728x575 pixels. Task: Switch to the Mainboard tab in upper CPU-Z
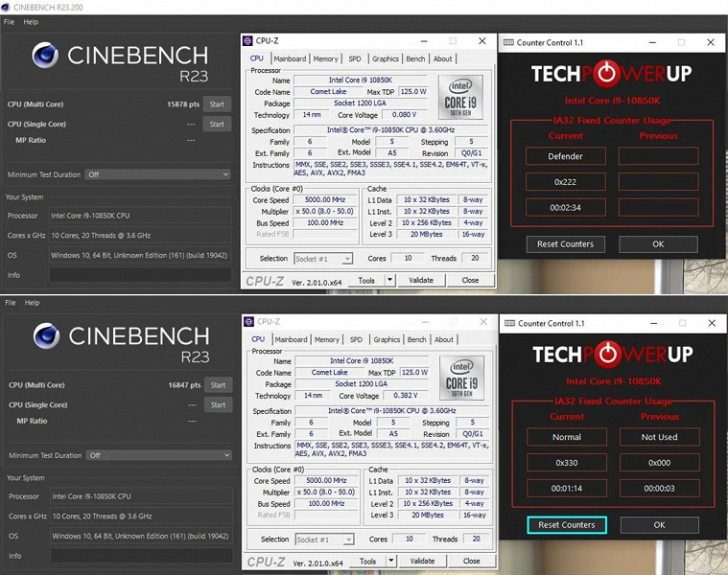click(x=290, y=58)
